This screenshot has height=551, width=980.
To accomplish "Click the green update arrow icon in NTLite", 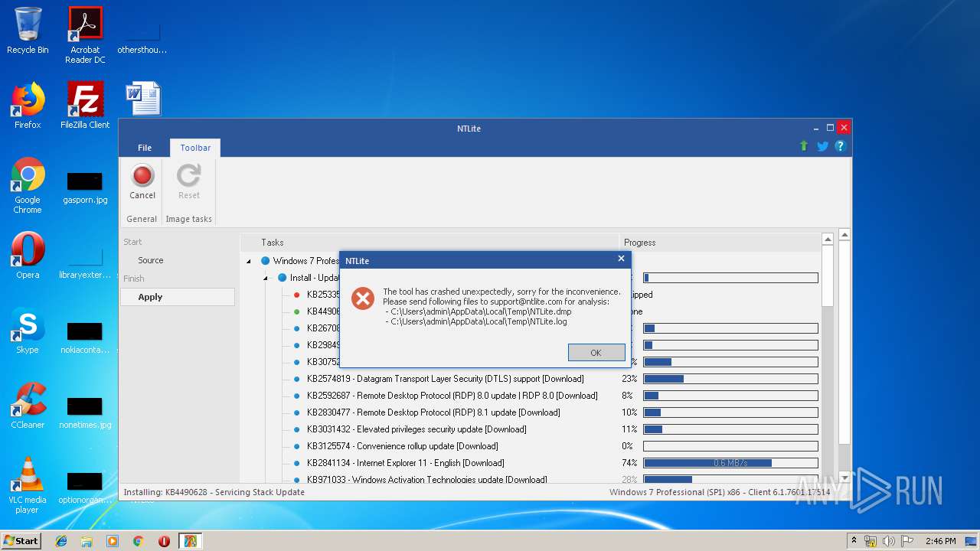I will click(804, 145).
